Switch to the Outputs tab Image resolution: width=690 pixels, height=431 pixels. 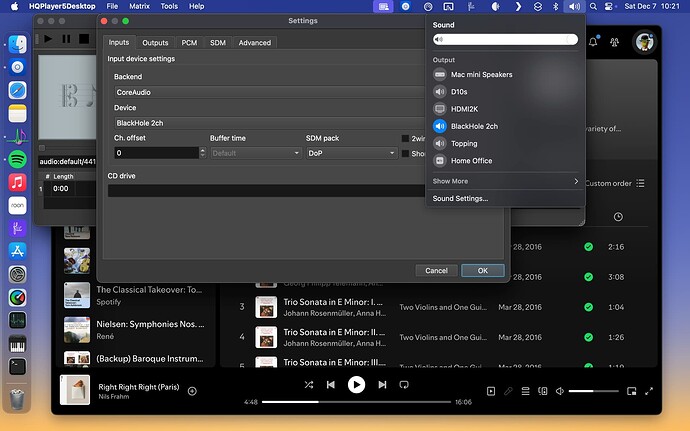155,43
